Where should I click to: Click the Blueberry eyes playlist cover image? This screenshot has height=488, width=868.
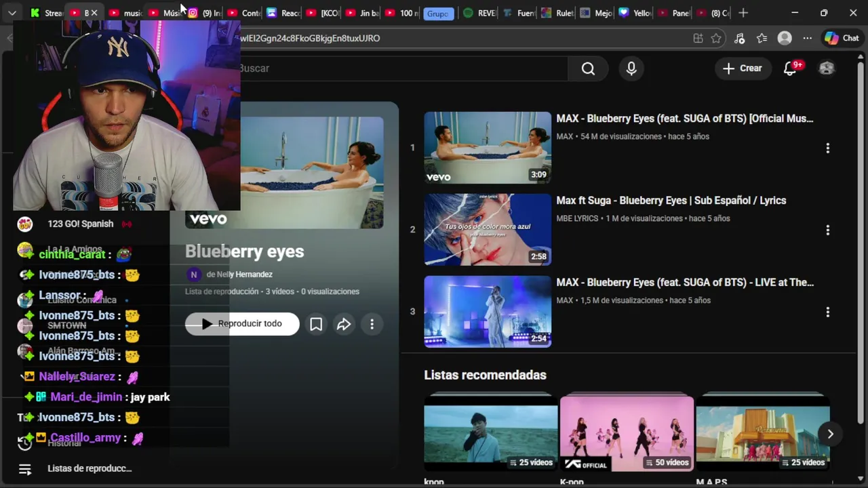(312, 173)
